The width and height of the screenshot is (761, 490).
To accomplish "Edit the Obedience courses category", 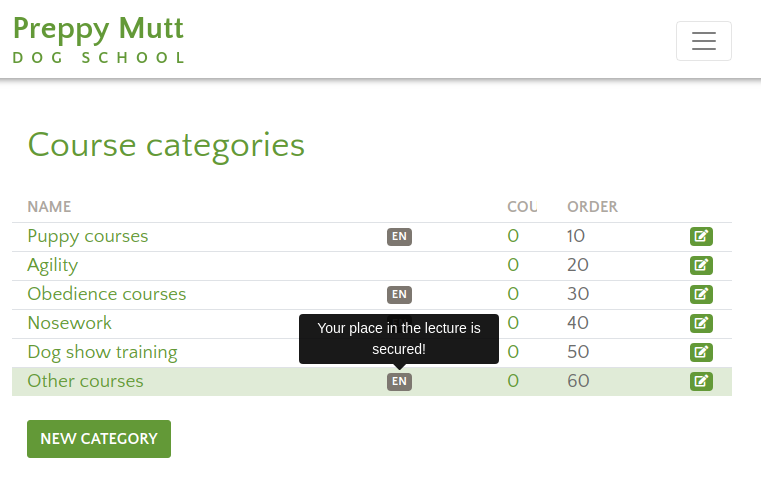I will 701,295.
